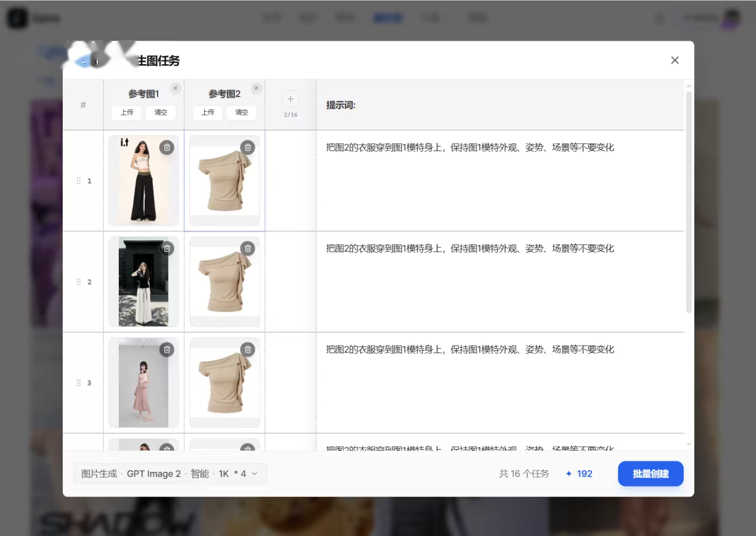Select the beige top thumbnail in row 1
Screen dimensions: 756x536
click(225, 180)
